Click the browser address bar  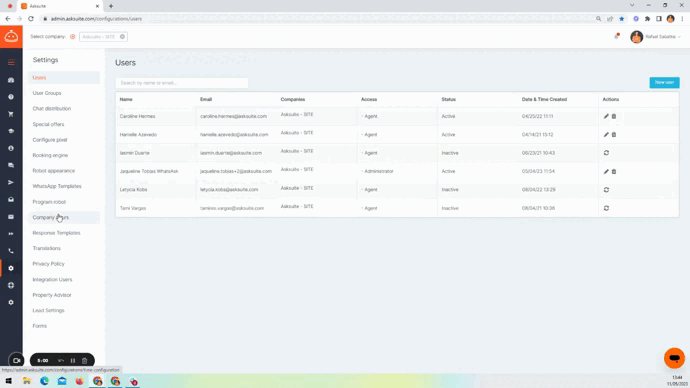pos(317,19)
